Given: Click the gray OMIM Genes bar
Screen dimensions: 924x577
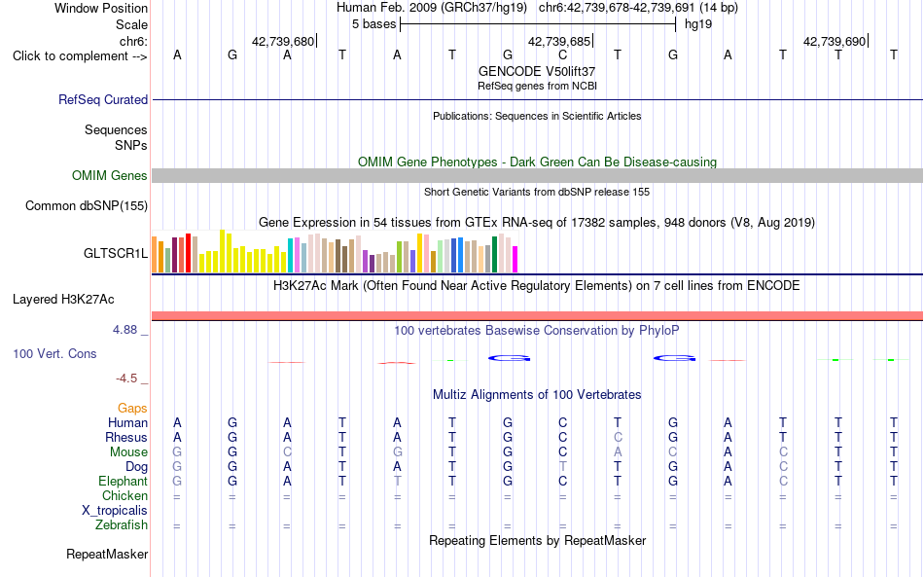Looking at the screenshot, I should pos(537,176).
